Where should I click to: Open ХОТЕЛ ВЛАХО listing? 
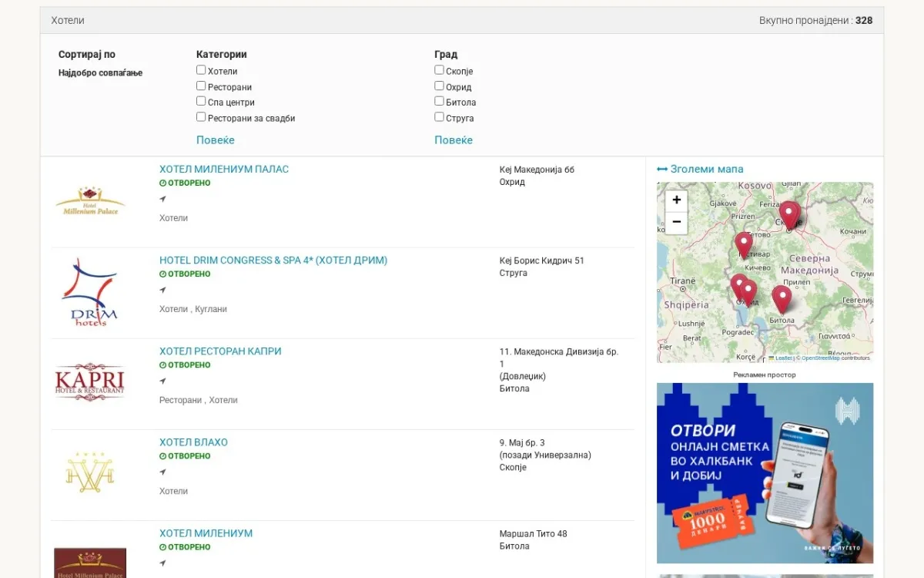pyautogui.click(x=193, y=442)
